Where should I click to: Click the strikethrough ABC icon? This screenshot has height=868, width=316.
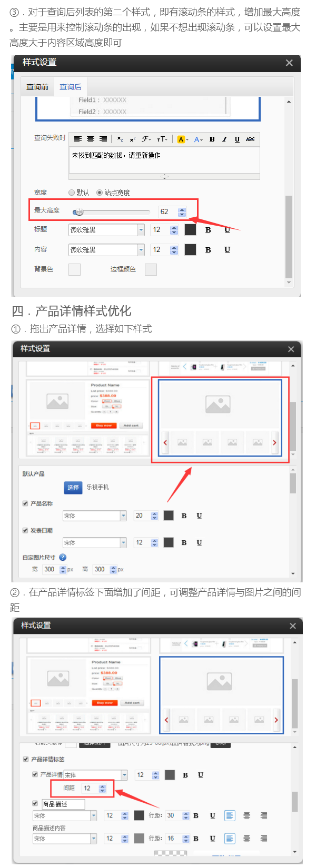coord(250,139)
